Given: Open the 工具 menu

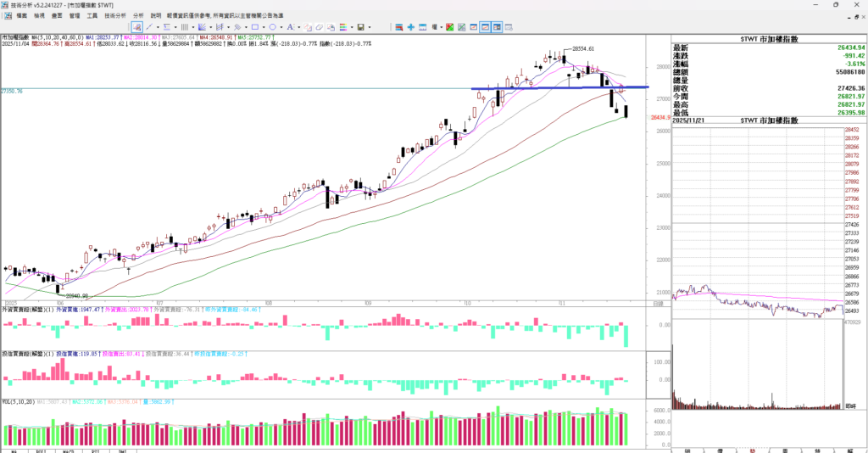Looking at the screenshot, I should [x=92, y=15].
